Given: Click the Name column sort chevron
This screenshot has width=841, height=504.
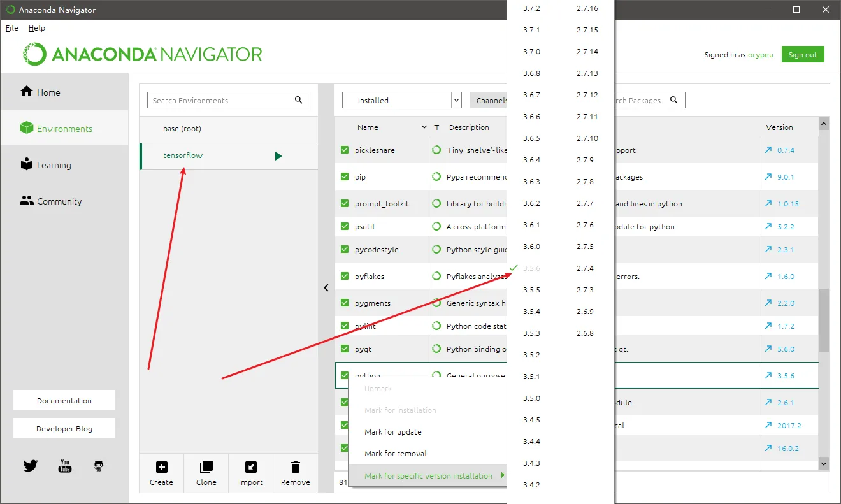Looking at the screenshot, I should 424,127.
